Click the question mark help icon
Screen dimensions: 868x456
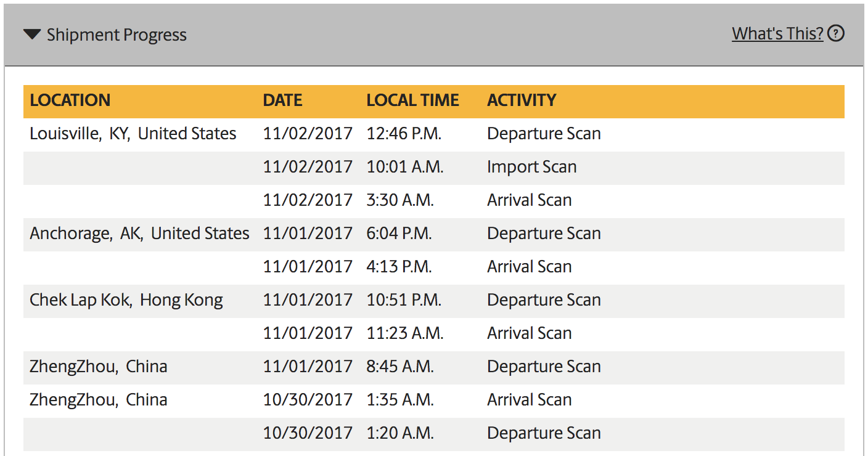[835, 33]
